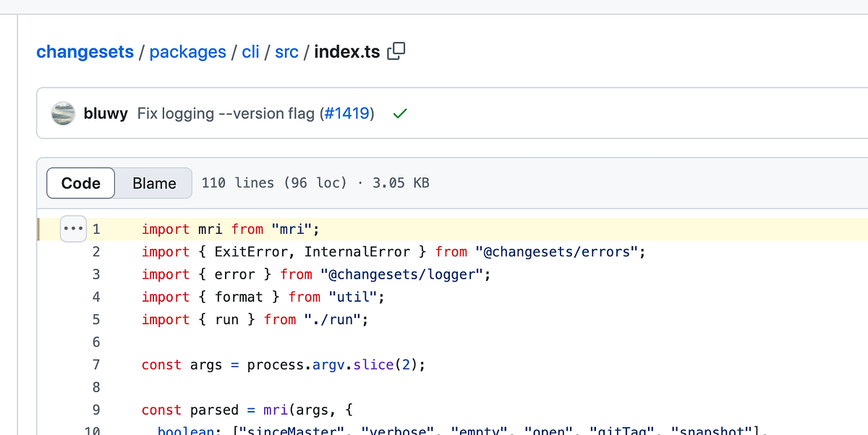Open the changesets repository breadcrumb link
868x435 pixels.
pos(85,51)
